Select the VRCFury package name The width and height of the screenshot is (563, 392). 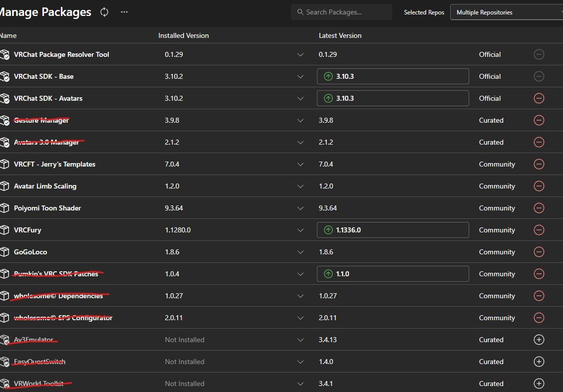[27, 230]
